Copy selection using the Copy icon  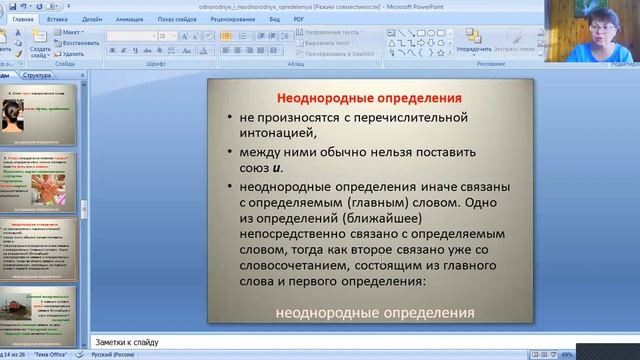click(18, 43)
